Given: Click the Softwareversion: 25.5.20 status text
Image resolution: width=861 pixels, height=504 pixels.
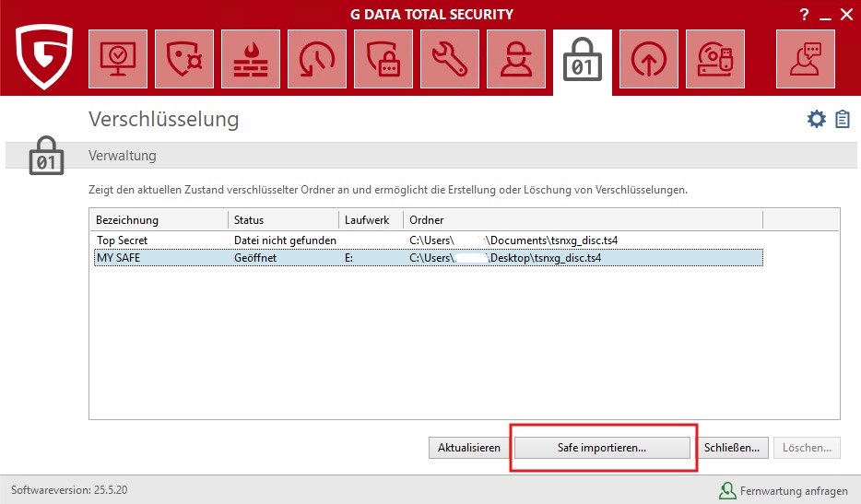Looking at the screenshot, I should tap(69, 490).
